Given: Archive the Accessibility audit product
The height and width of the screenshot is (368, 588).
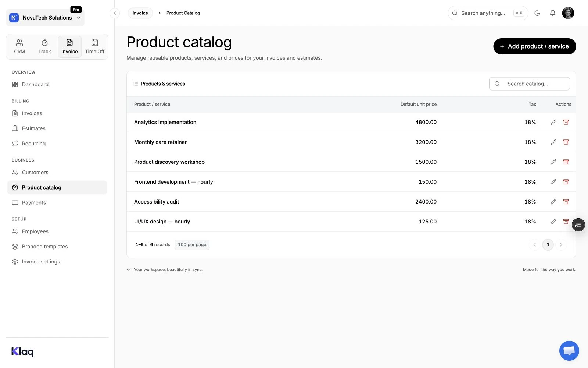Looking at the screenshot, I should pyautogui.click(x=566, y=202).
